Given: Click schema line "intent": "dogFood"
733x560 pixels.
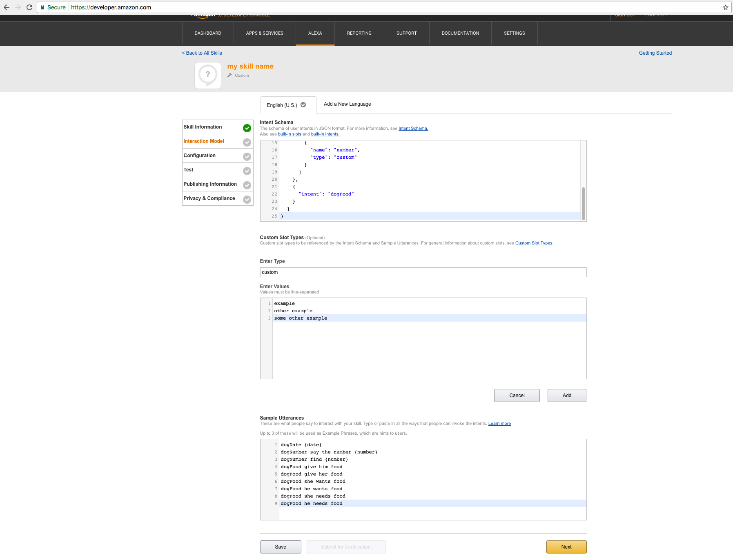Looking at the screenshot, I should coord(326,194).
